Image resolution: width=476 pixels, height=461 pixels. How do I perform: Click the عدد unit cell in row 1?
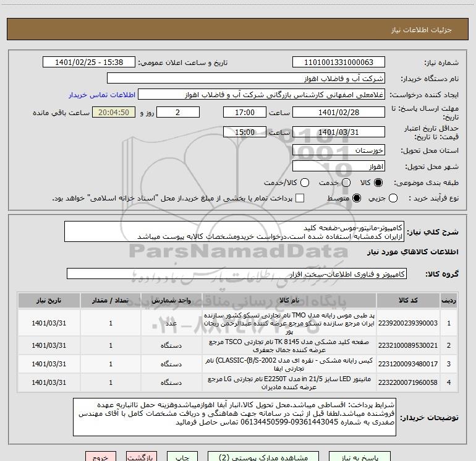(171, 323)
